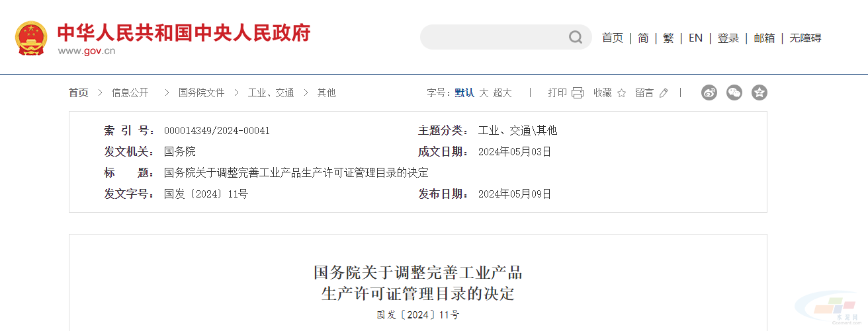
Task: Share via the WeChat icon
Action: click(734, 92)
